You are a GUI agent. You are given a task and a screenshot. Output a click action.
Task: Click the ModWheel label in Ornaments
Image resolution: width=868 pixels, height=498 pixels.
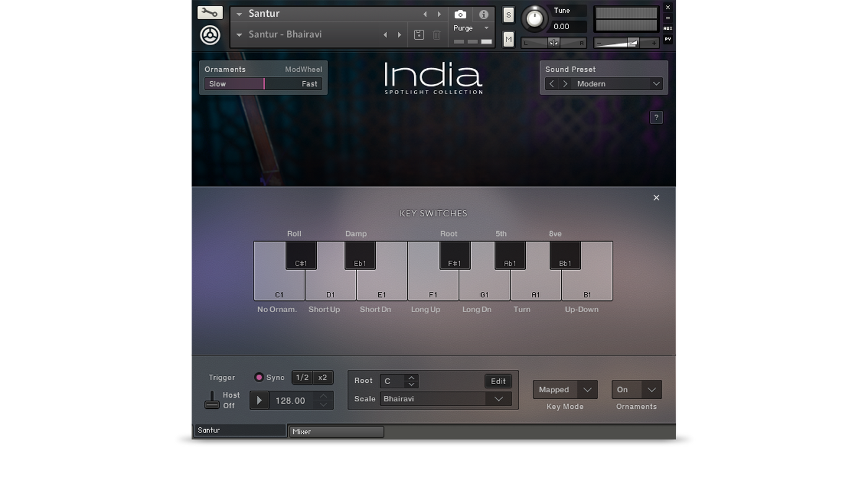(x=303, y=69)
